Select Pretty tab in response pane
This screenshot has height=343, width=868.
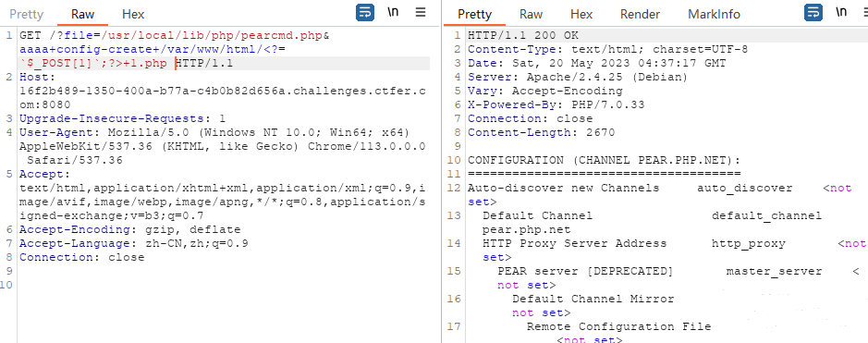[x=474, y=14]
